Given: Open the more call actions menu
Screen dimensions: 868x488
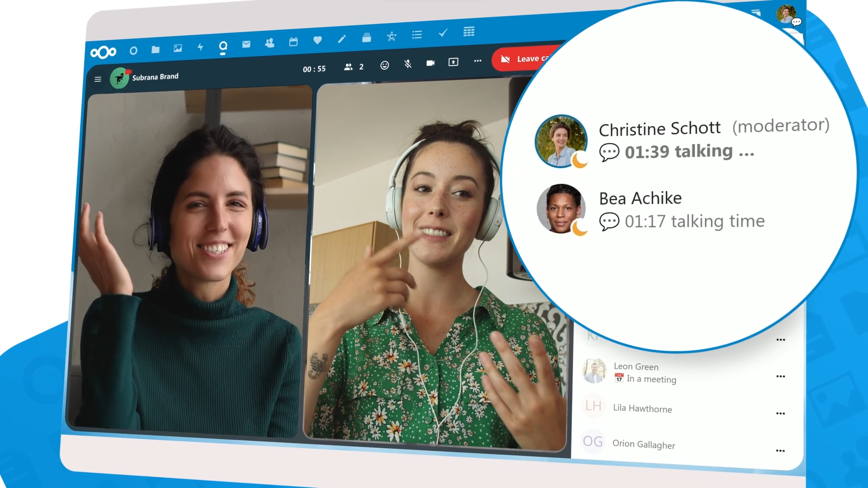Looking at the screenshot, I should point(477,61).
